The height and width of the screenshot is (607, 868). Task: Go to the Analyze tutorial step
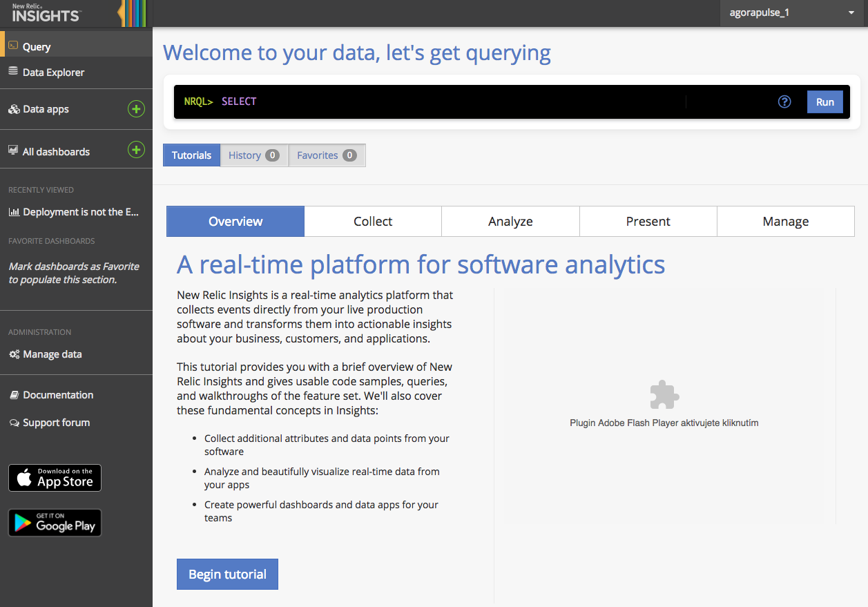pos(510,221)
